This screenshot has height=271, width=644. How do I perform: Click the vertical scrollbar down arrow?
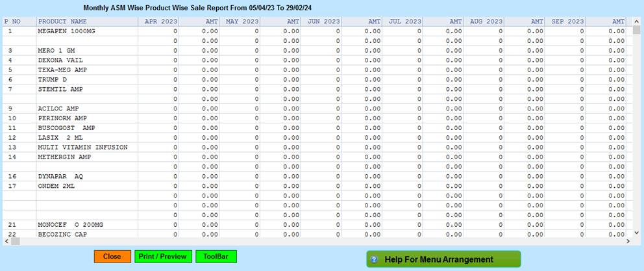click(x=637, y=231)
